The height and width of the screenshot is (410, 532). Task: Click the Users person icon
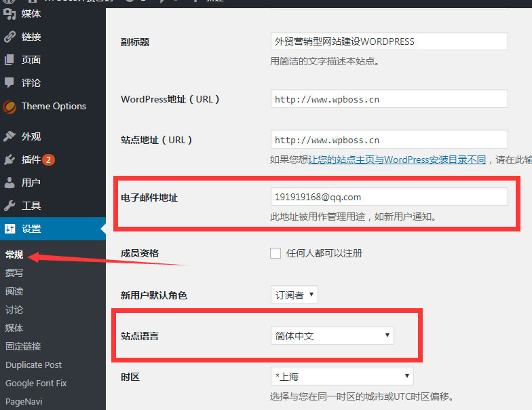click(9, 183)
